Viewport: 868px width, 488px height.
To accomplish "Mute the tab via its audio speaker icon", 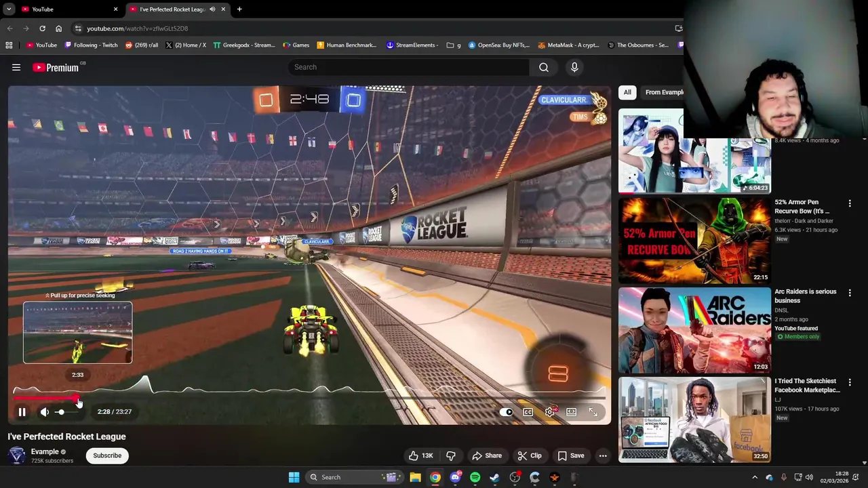I will pyautogui.click(x=212, y=9).
